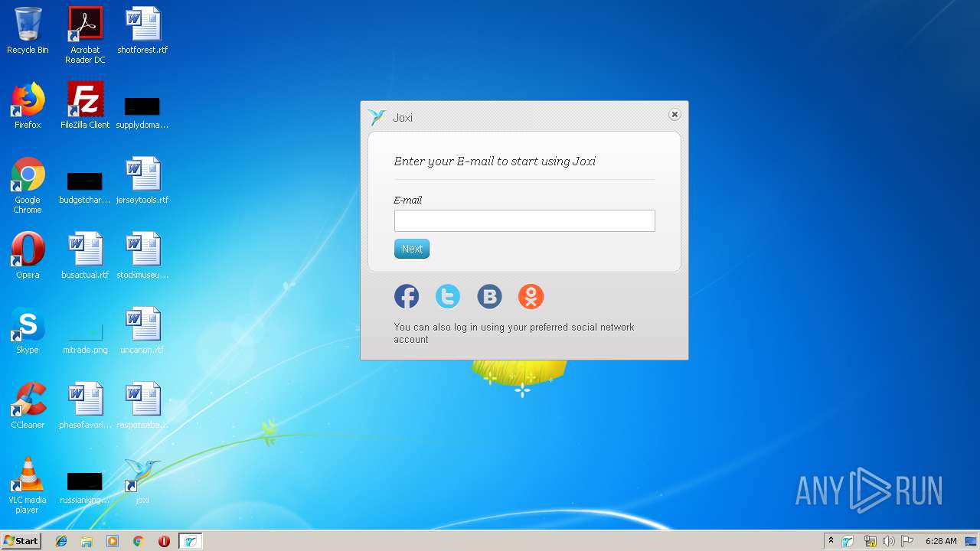This screenshot has width=980, height=551.
Task: Open Windows Media Player from the taskbar
Action: [x=113, y=541]
